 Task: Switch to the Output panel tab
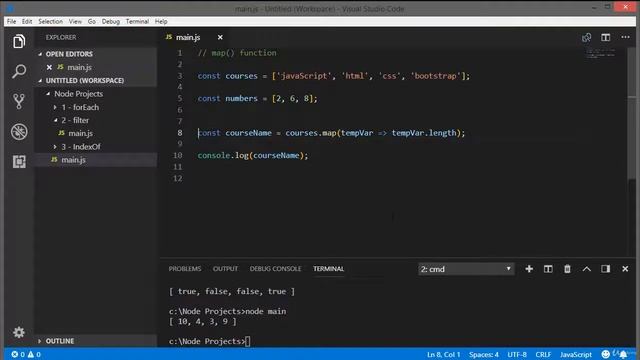[x=225, y=269]
